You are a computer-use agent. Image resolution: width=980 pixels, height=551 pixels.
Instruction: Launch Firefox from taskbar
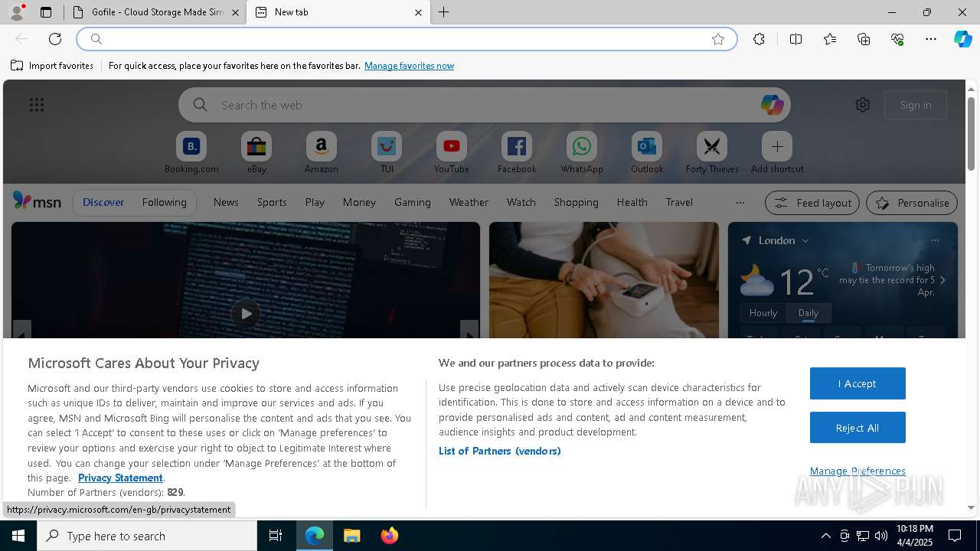[x=390, y=536]
